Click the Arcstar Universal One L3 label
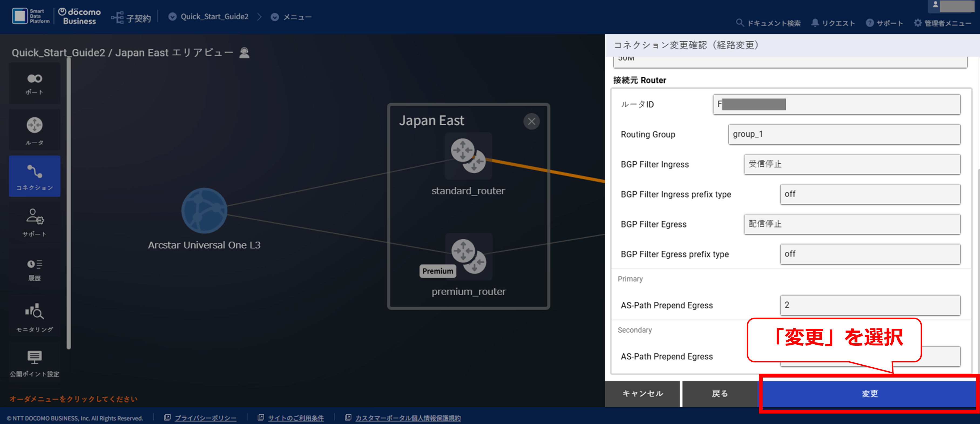Screen dimensions: 980x424 pos(204,245)
